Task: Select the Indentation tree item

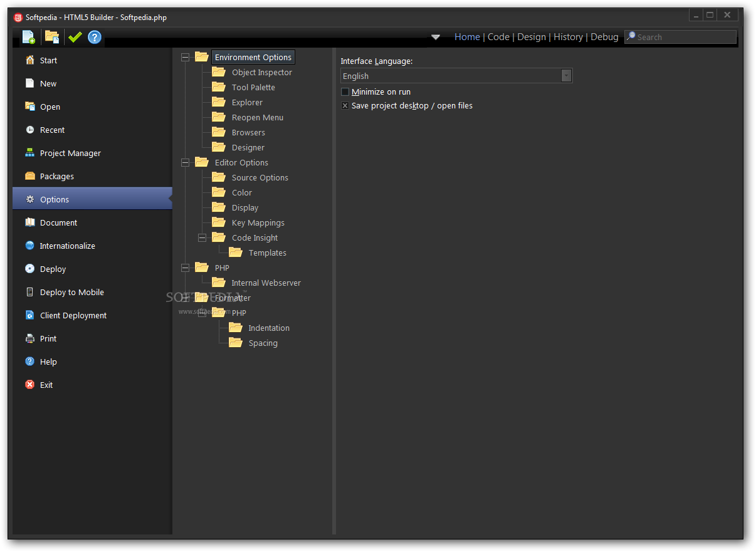Action: pos(269,328)
